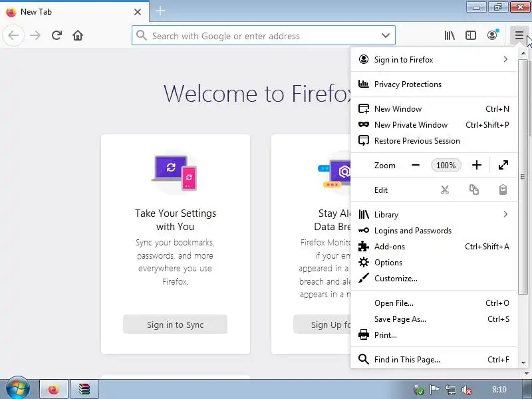This screenshot has height=399, width=532.
Task: Choose Open File... from the menu
Action: [434, 303]
